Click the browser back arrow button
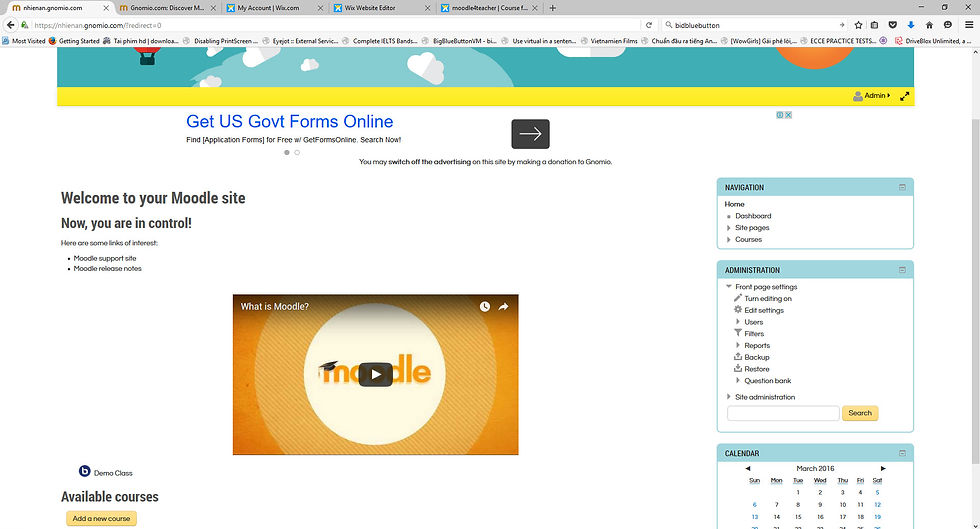This screenshot has height=529, width=980. click(11, 25)
